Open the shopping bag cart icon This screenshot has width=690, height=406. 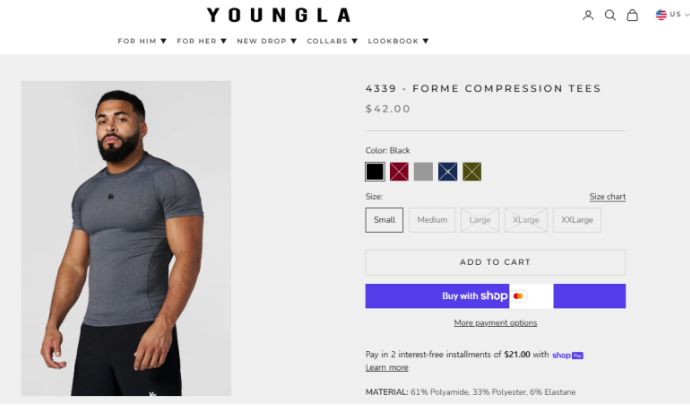click(x=632, y=15)
